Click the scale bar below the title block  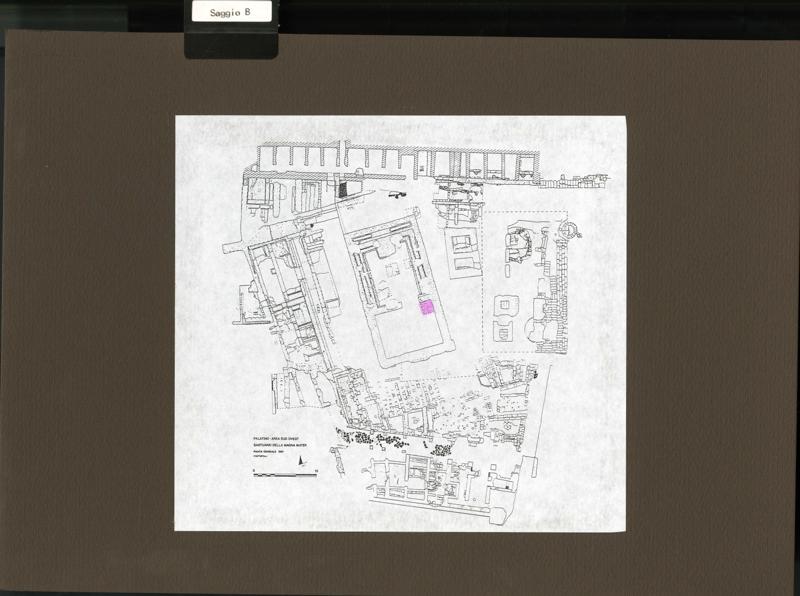coord(285,475)
